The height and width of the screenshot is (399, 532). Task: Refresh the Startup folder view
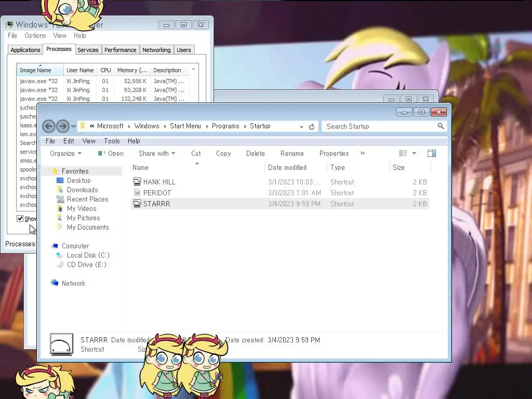click(312, 127)
